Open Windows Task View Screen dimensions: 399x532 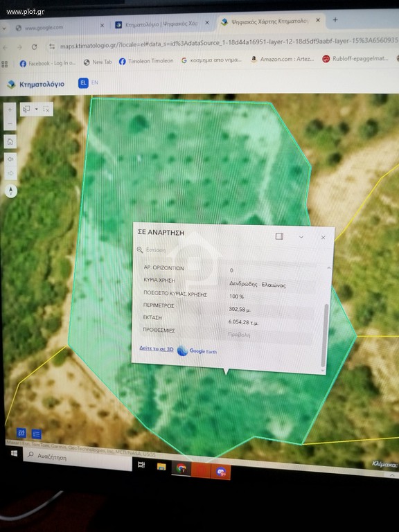click(141, 465)
